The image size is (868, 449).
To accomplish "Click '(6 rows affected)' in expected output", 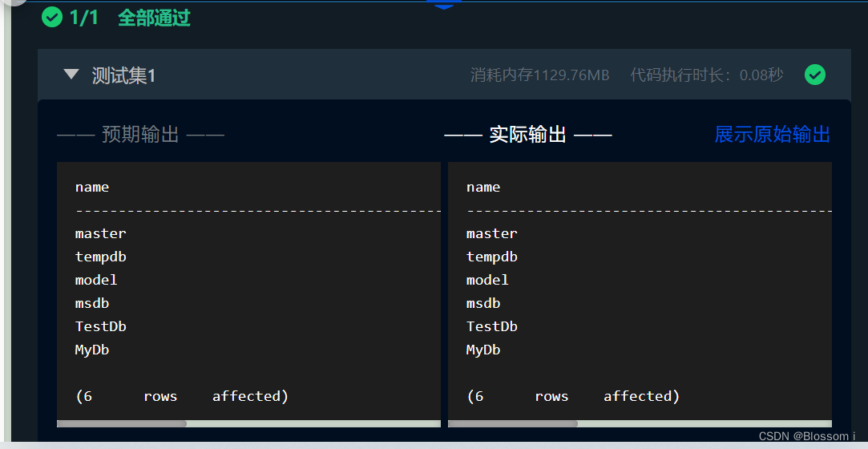I will point(182,396).
